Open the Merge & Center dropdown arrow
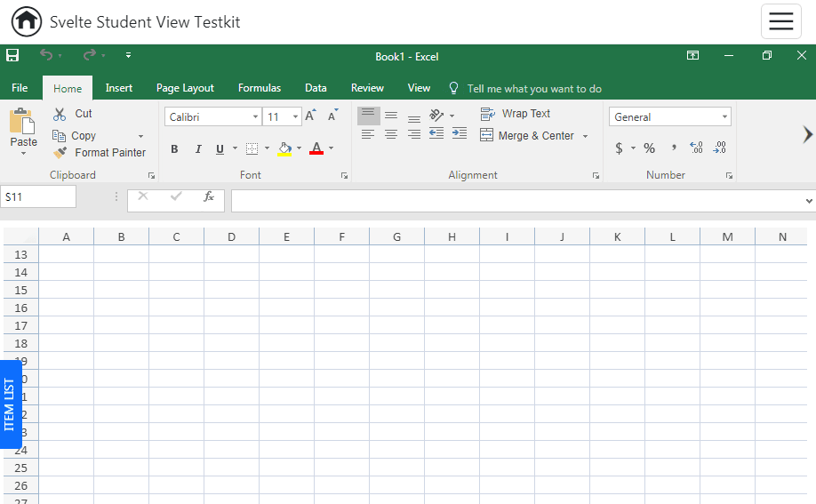 click(585, 136)
